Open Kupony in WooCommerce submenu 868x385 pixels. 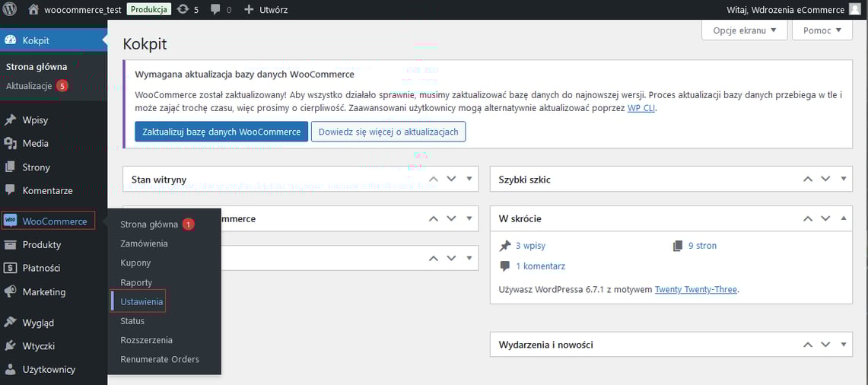[135, 262]
